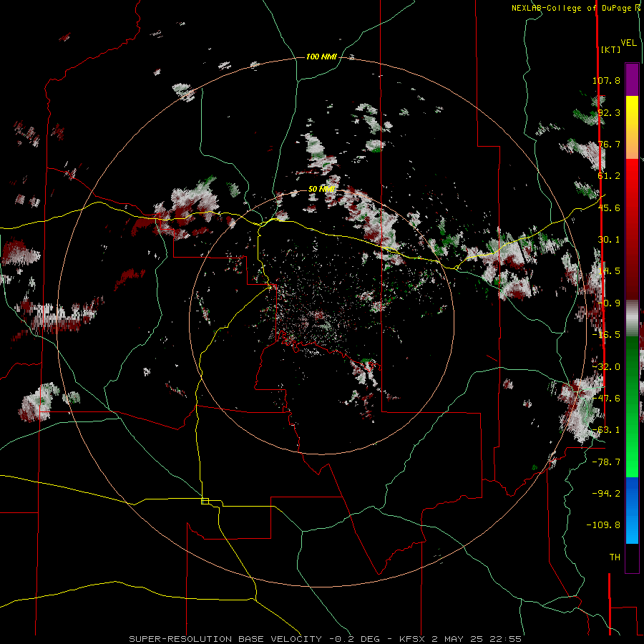
Task: Click the -16.5 value on velocity scale
Action: point(606,335)
